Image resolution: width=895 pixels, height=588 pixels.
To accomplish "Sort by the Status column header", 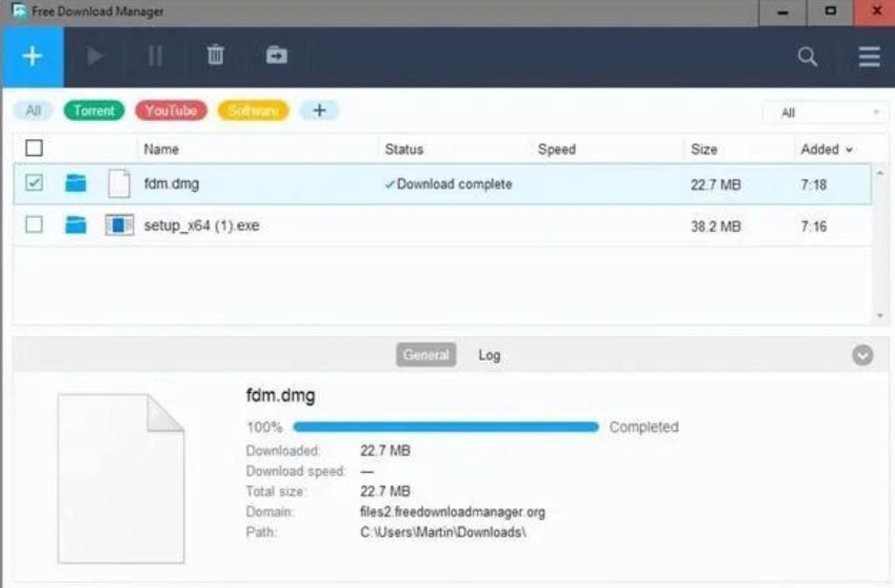I will (404, 149).
